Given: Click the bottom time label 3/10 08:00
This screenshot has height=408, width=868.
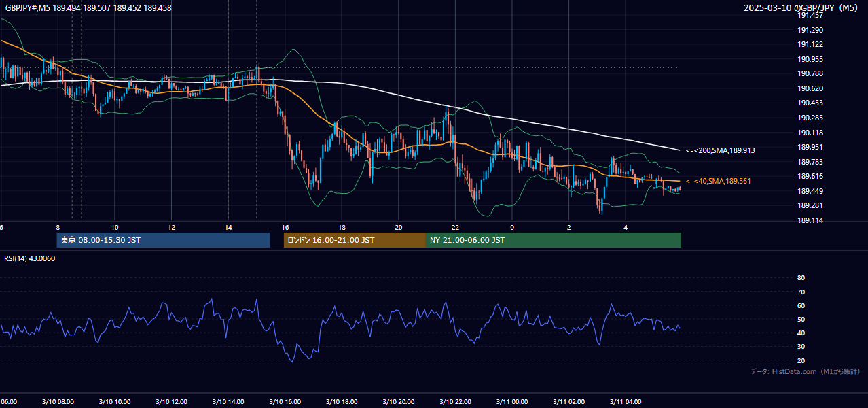Looking at the screenshot, I should click(58, 402).
